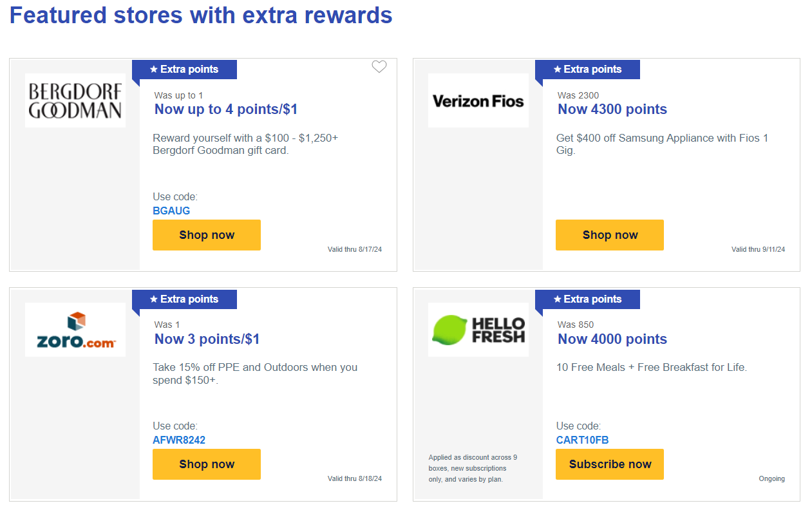Click the Verizon Fios store logo
812x510 pixels.
pos(478,100)
